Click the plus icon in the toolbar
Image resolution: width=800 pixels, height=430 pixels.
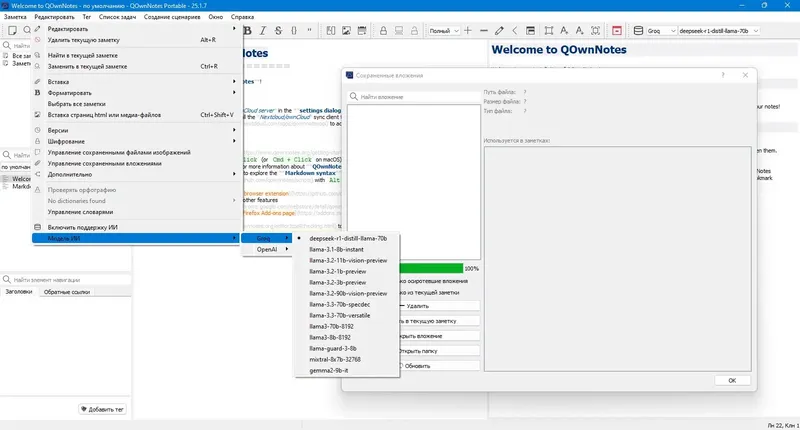[468, 31]
